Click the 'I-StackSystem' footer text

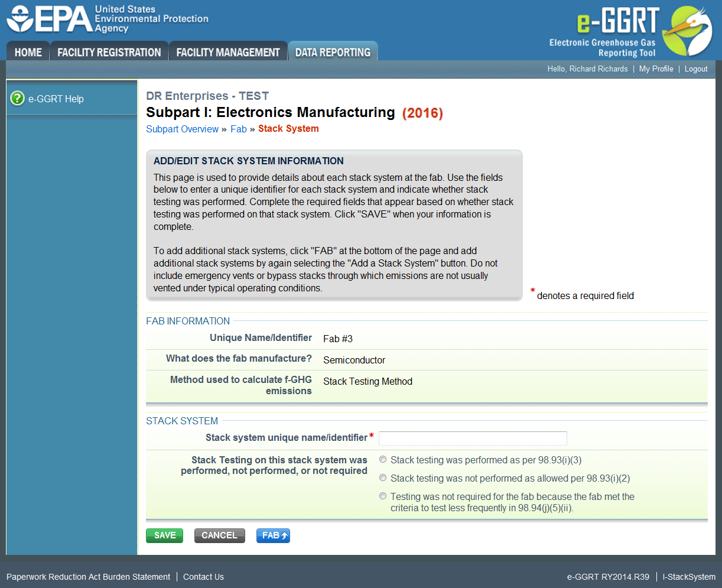pyautogui.click(x=689, y=577)
